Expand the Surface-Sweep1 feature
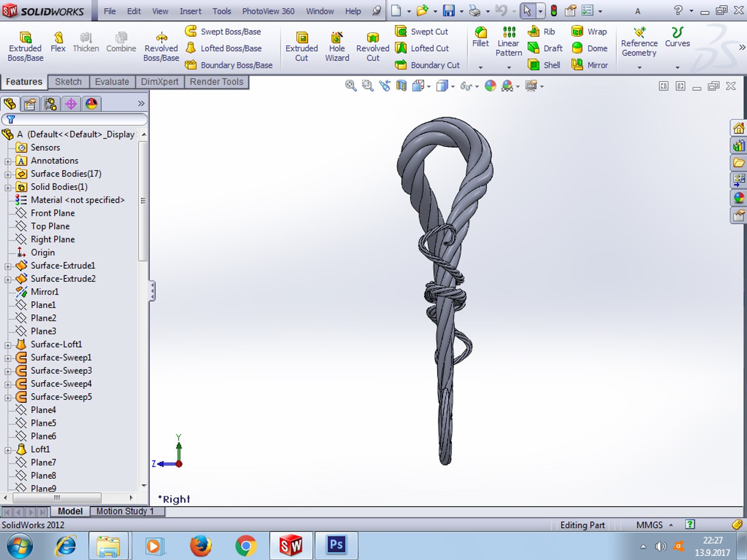The image size is (747, 560). pyautogui.click(x=8, y=358)
